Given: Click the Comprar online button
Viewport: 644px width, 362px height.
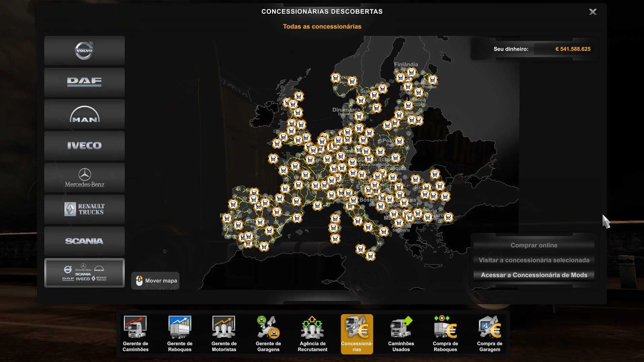Looking at the screenshot, I should coord(534,245).
